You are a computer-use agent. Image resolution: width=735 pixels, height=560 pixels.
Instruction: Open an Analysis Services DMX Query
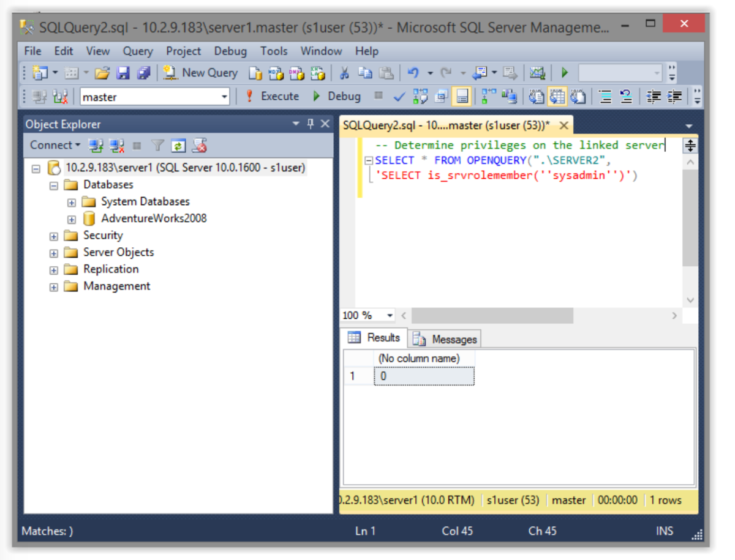pyautogui.click(x=296, y=73)
